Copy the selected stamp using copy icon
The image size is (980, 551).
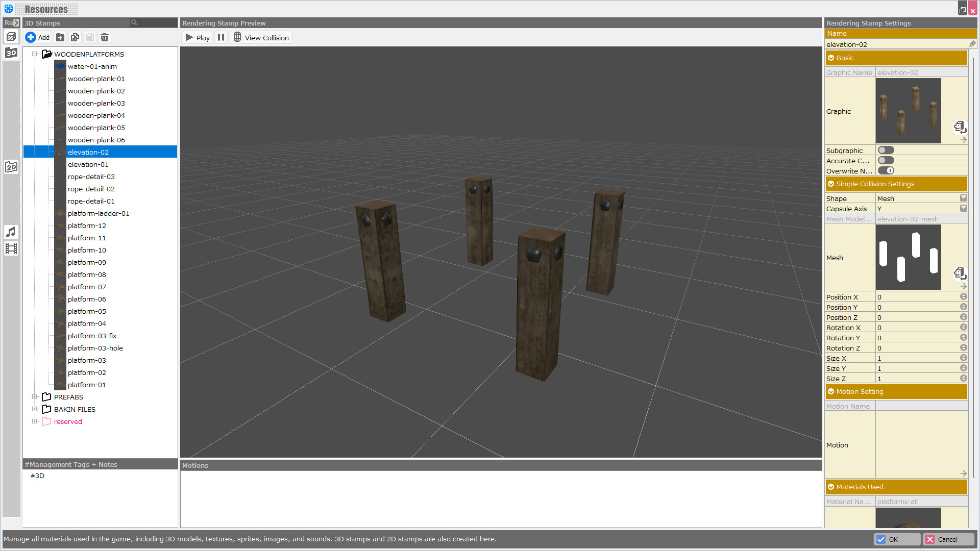coord(75,37)
